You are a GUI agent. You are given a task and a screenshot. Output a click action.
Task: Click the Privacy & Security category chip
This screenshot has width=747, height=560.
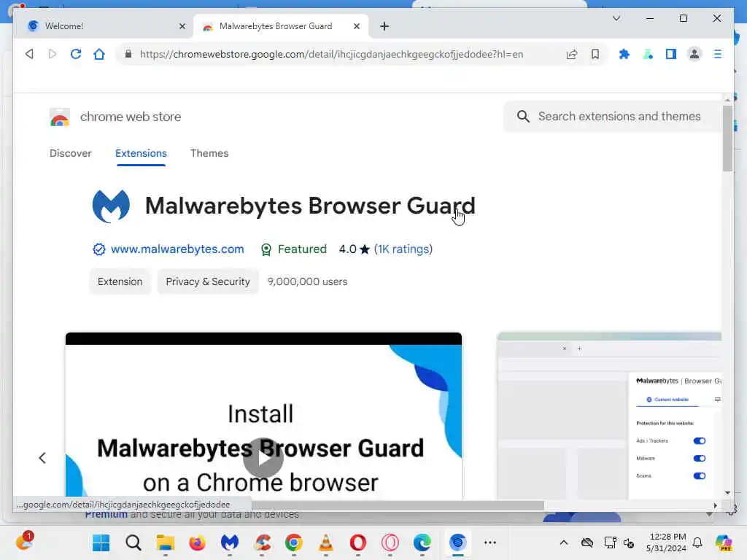click(x=208, y=281)
